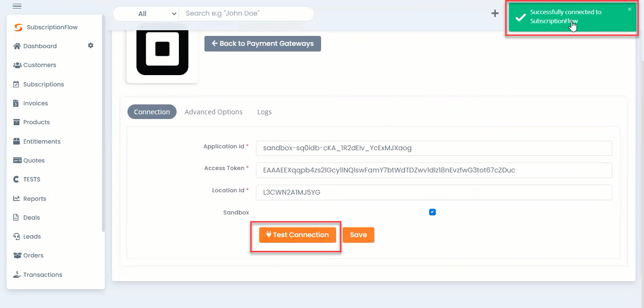Open the Orders sidebar link
The width and height of the screenshot is (644, 308).
coord(33,255)
